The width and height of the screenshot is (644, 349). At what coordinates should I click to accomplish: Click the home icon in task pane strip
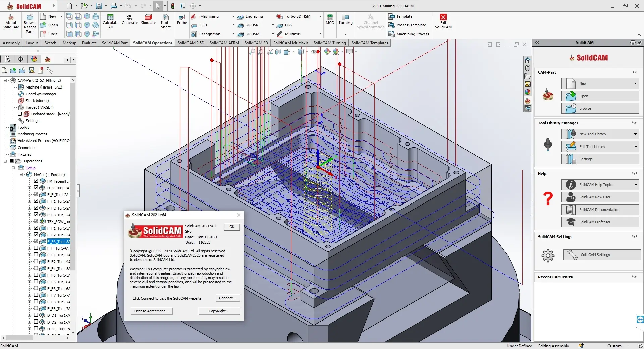[x=528, y=60]
